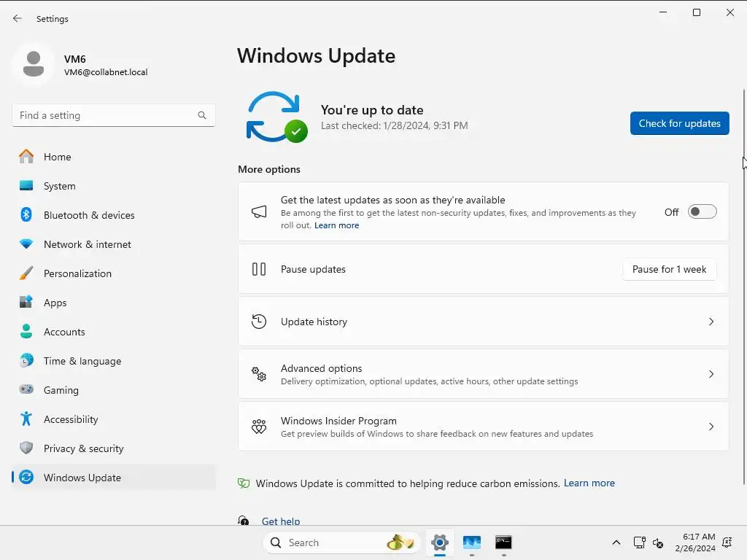Open the notification bell in taskbar
Viewport: 747px width, 560px height.
(x=727, y=542)
